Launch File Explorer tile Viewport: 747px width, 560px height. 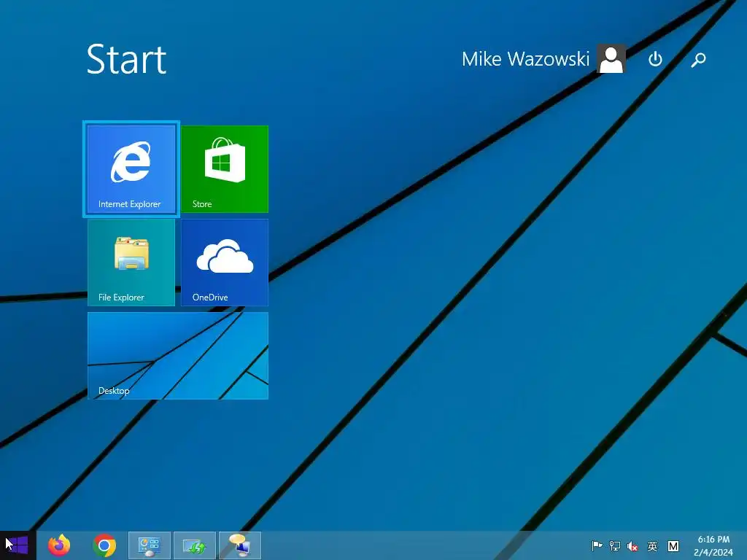tap(131, 262)
